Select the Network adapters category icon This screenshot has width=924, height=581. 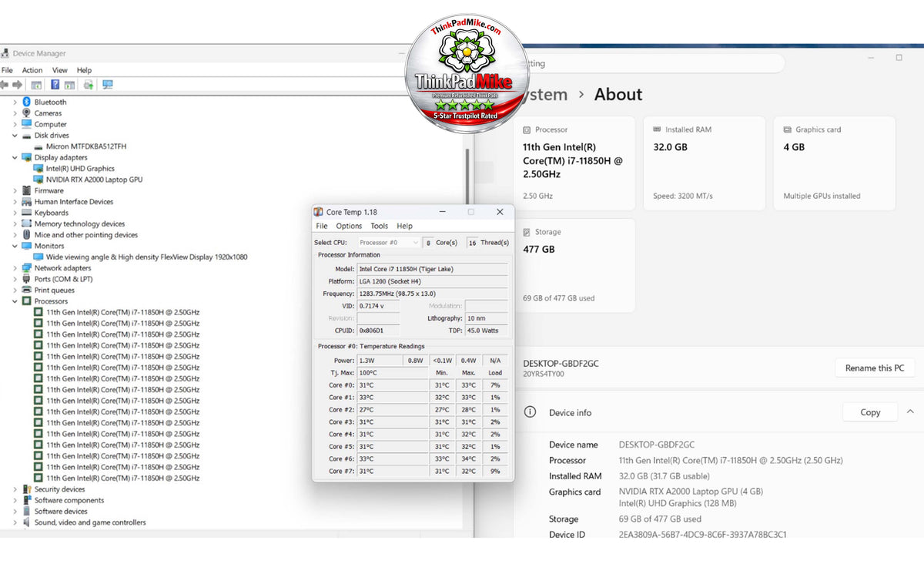tap(26, 268)
